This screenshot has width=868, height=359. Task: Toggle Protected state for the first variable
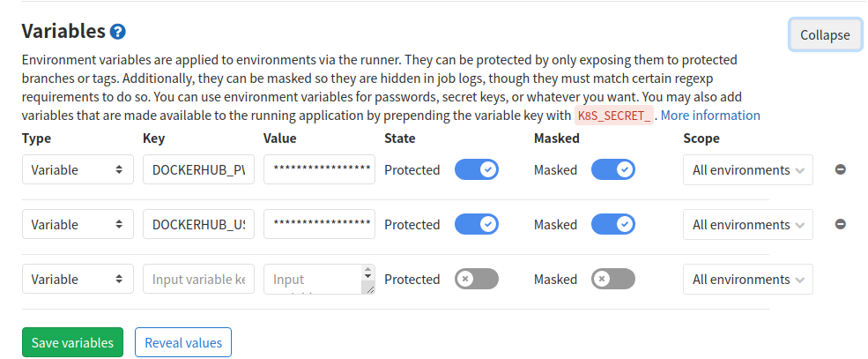pyautogui.click(x=477, y=169)
